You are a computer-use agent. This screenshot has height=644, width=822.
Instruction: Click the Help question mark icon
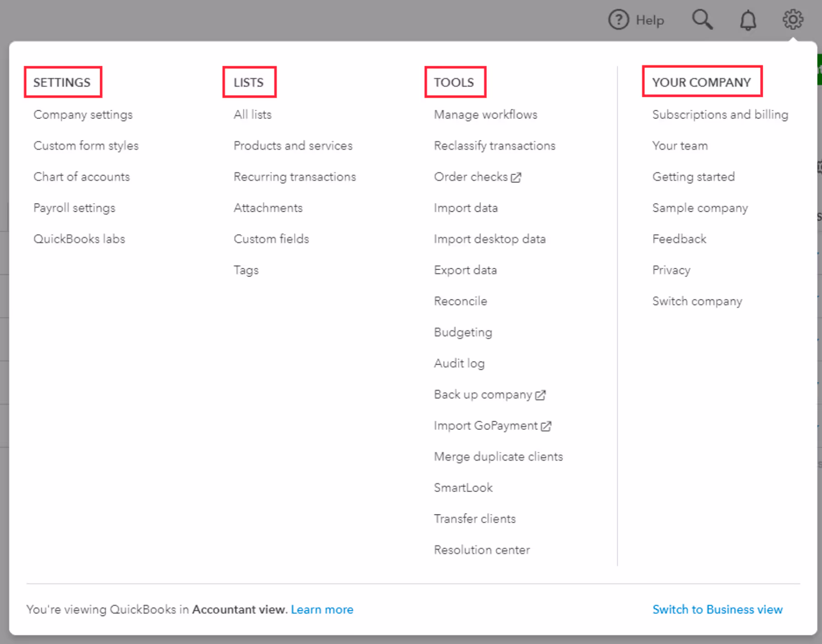618,20
